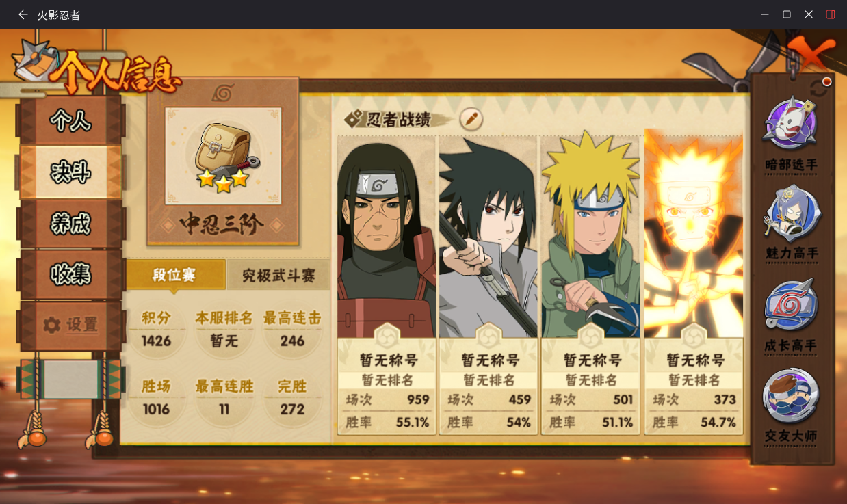Open the 养成 side tab
The height and width of the screenshot is (504, 847).
(70, 224)
